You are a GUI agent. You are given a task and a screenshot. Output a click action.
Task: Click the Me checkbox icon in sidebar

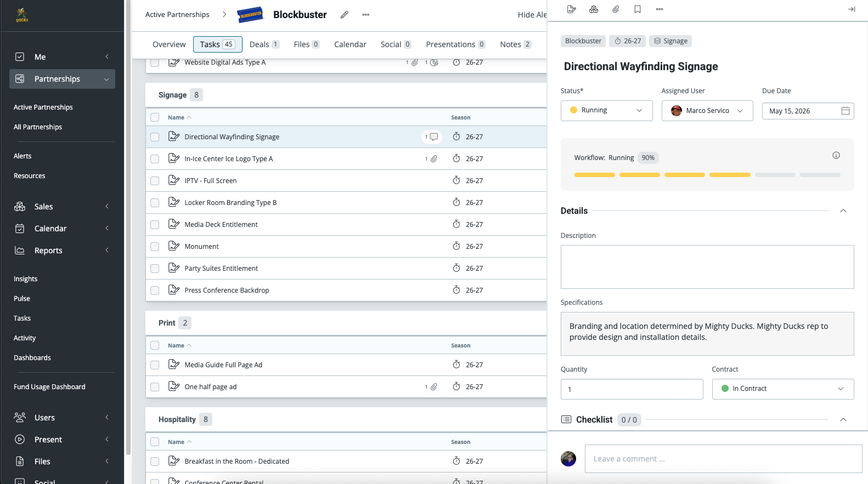coord(20,57)
